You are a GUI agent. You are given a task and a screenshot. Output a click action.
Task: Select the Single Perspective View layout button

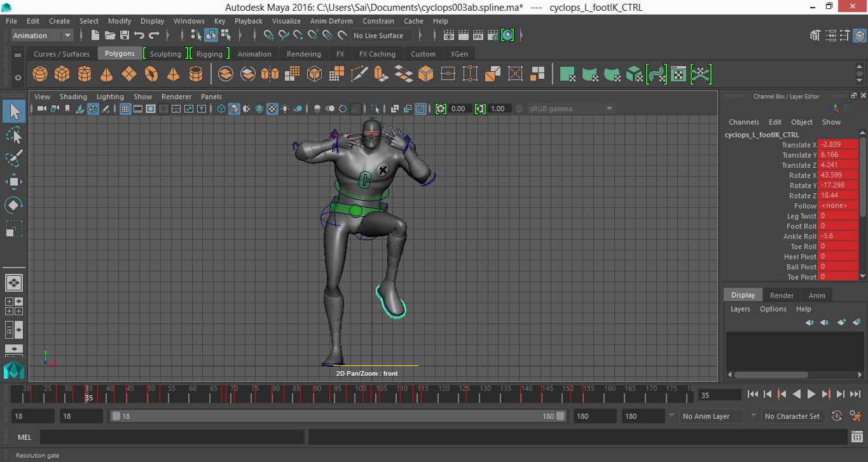point(14,283)
